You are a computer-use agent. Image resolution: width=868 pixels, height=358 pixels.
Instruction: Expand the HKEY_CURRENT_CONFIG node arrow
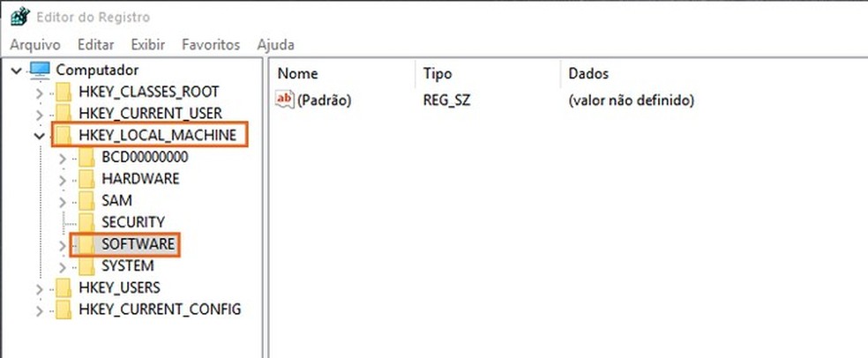tap(39, 310)
